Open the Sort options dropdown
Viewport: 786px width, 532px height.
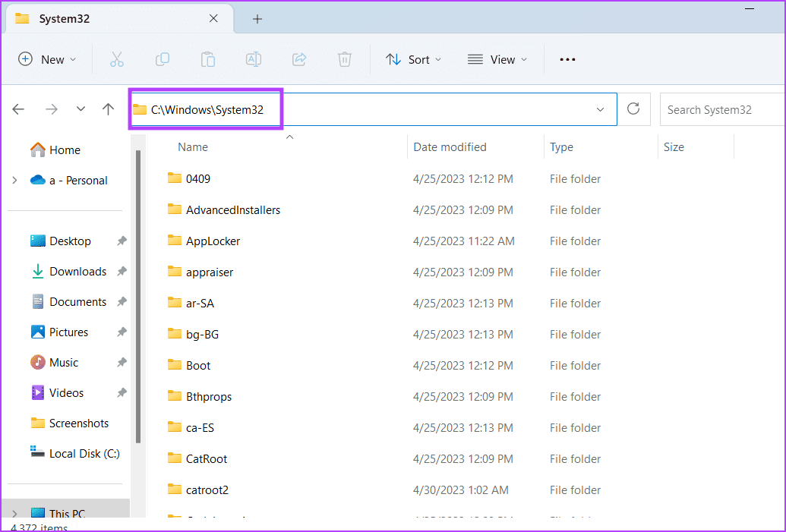414,60
